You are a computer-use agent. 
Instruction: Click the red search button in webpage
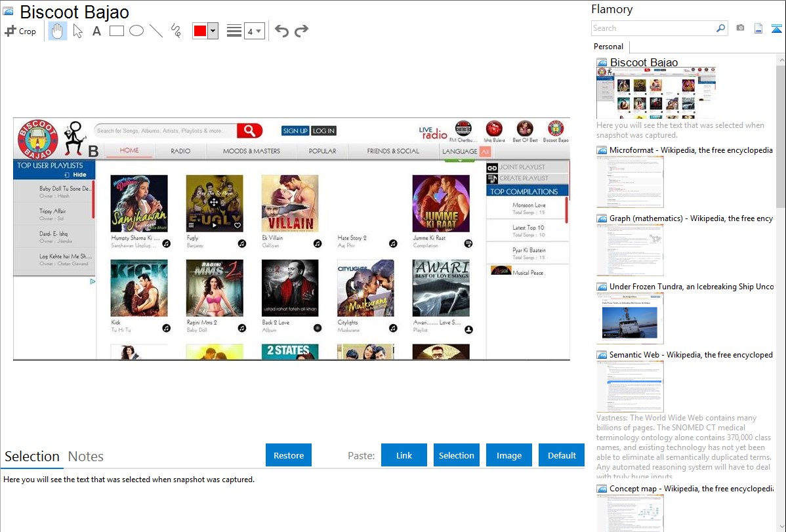click(x=249, y=131)
